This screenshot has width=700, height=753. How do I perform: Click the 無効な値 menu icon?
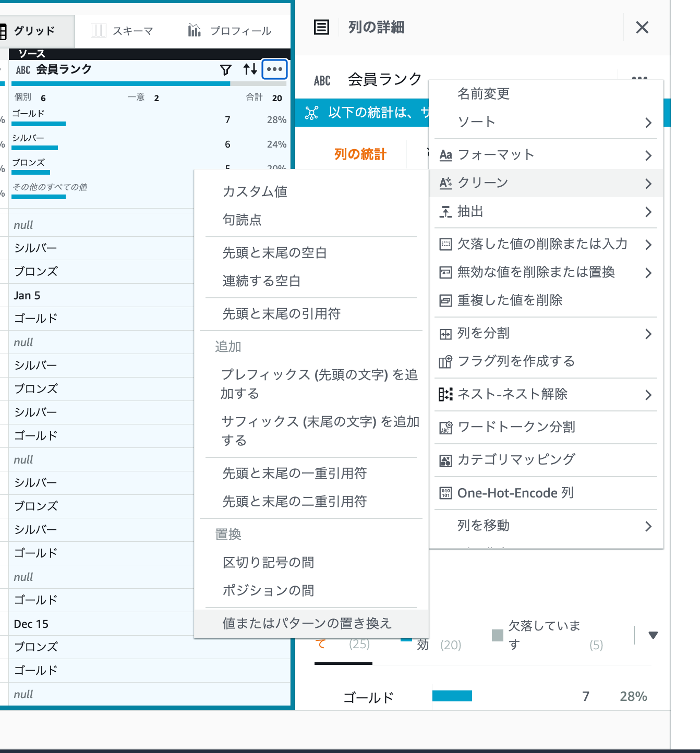tap(445, 272)
